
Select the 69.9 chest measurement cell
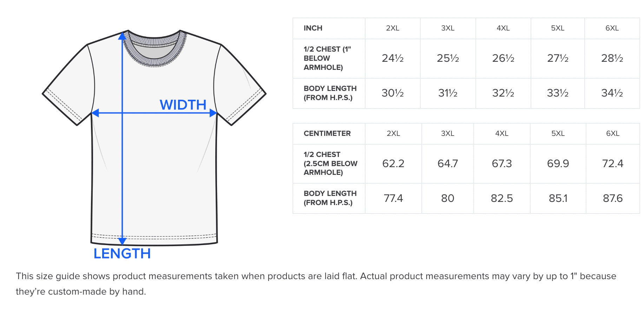tap(558, 164)
